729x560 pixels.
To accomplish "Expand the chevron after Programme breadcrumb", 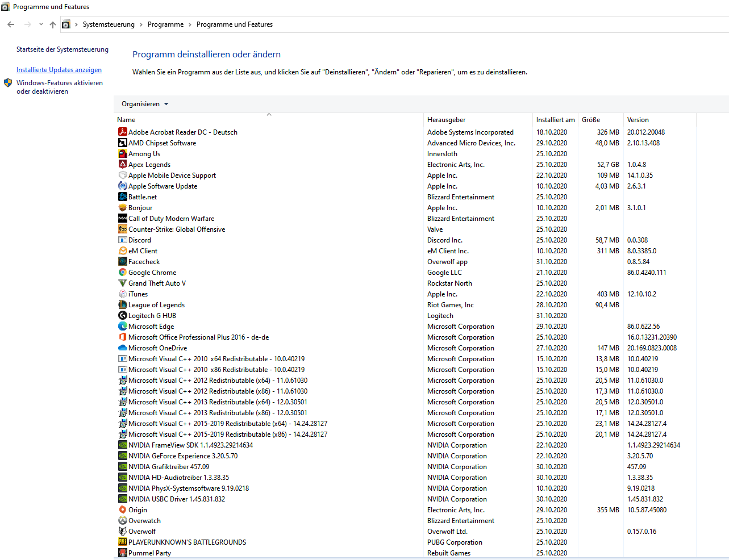I will pyautogui.click(x=190, y=24).
